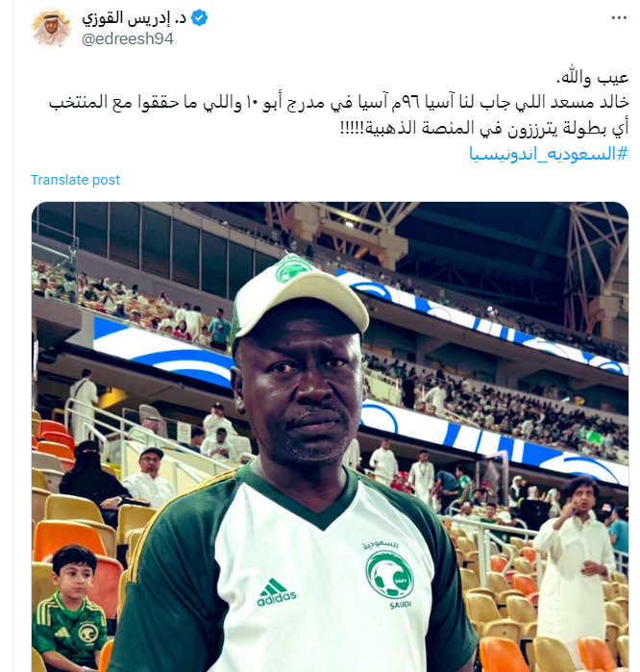This screenshot has height=672, width=640.
Task: Click the first tweet line عيب والله
Action: (592, 78)
